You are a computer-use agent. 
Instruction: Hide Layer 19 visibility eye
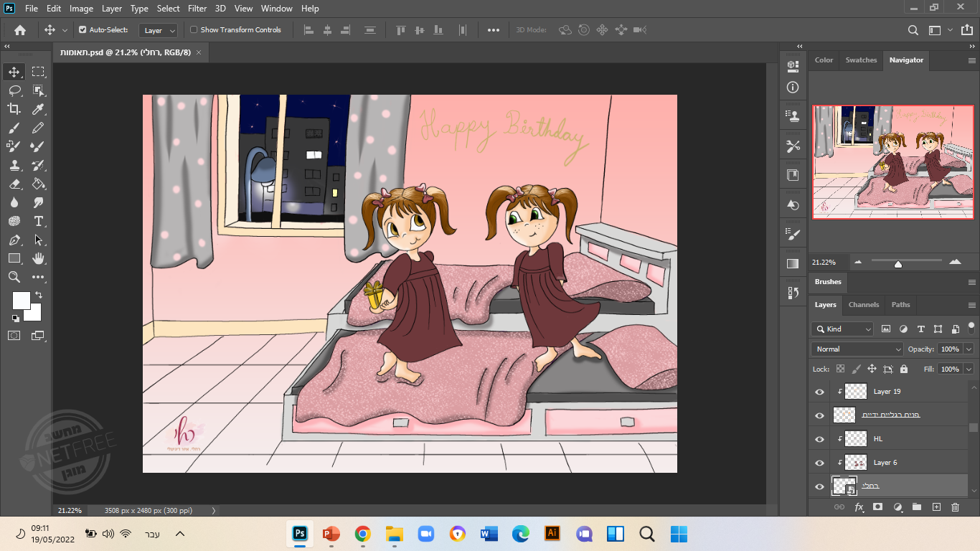[x=820, y=392]
